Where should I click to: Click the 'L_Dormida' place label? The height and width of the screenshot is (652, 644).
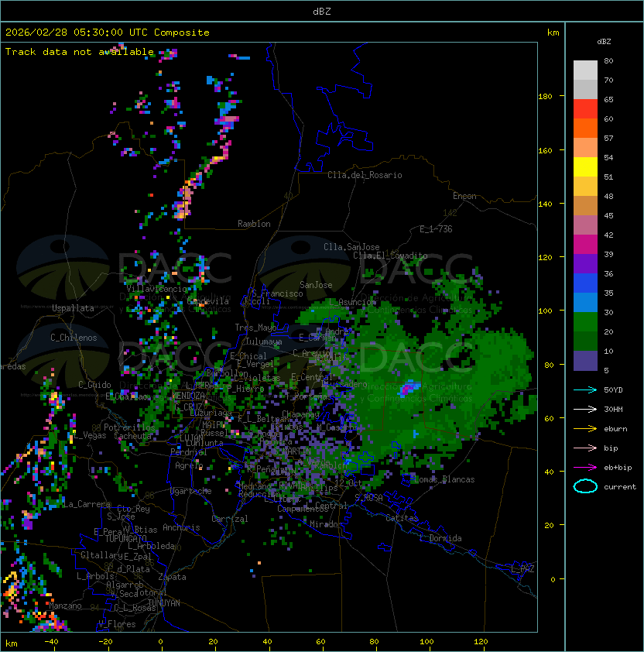pos(440,538)
